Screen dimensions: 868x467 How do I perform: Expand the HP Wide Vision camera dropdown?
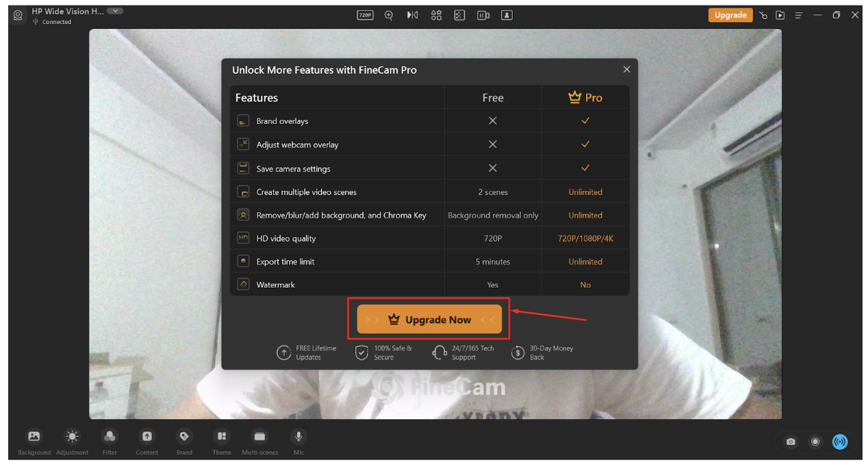point(116,11)
